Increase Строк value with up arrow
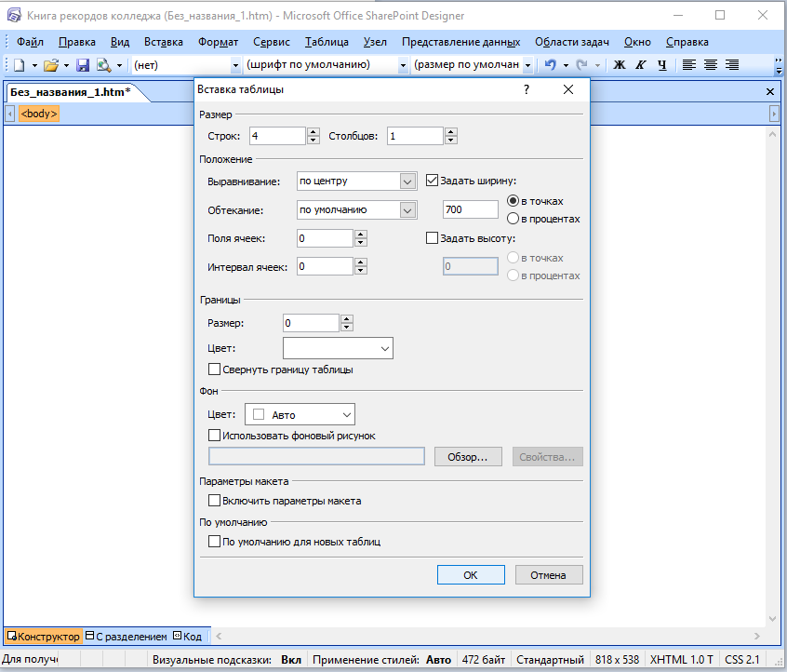This screenshot has height=672, width=787. (x=313, y=132)
